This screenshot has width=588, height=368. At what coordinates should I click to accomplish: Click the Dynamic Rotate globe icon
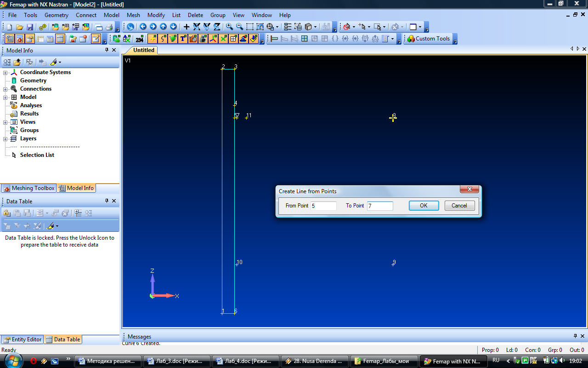click(130, 27)
